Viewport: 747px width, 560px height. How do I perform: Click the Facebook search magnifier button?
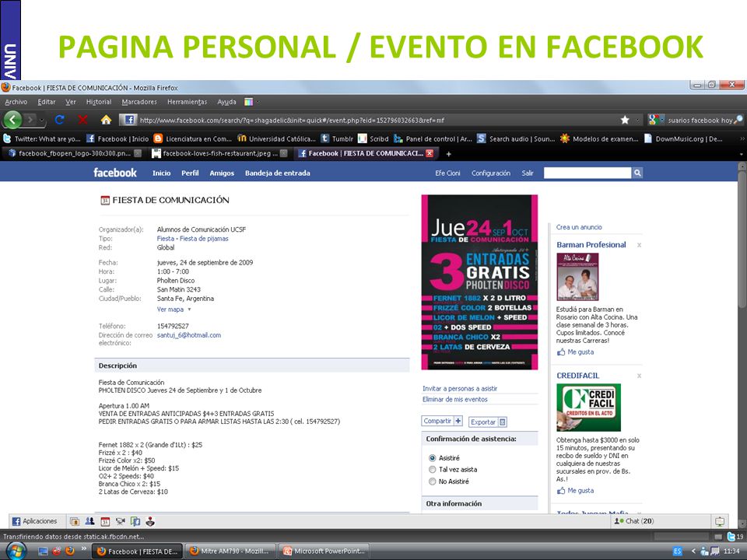[637, 173]
